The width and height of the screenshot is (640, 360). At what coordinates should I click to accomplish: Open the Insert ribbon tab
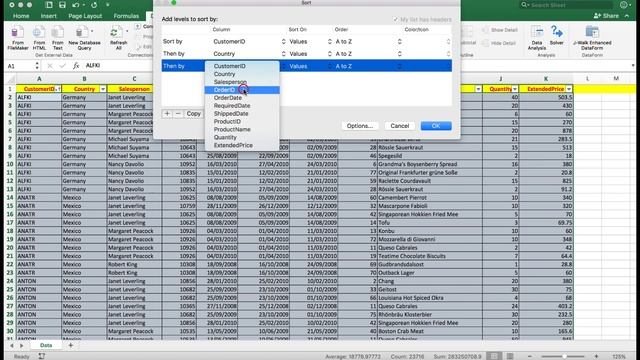click(x=49, y=16)
